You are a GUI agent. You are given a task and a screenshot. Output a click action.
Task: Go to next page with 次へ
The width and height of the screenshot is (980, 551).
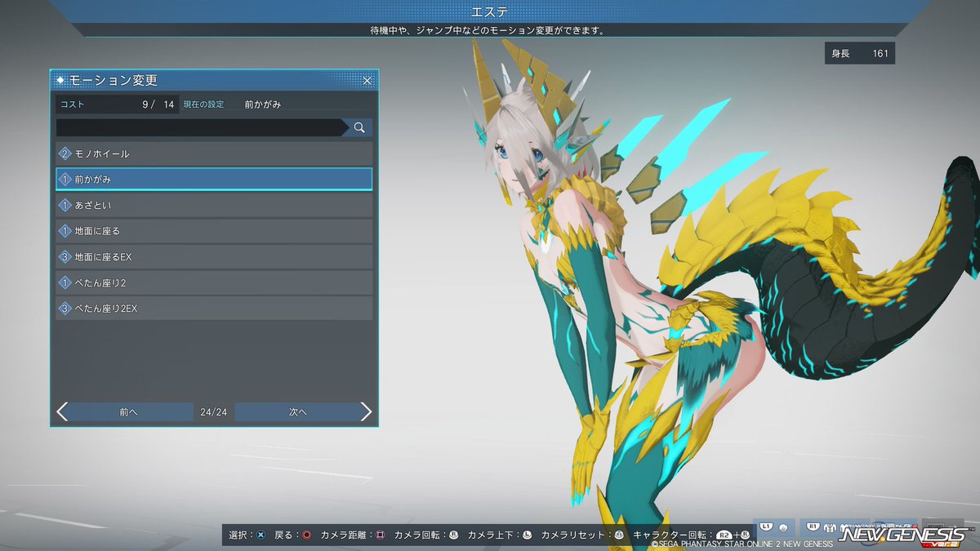click(297, 412)
